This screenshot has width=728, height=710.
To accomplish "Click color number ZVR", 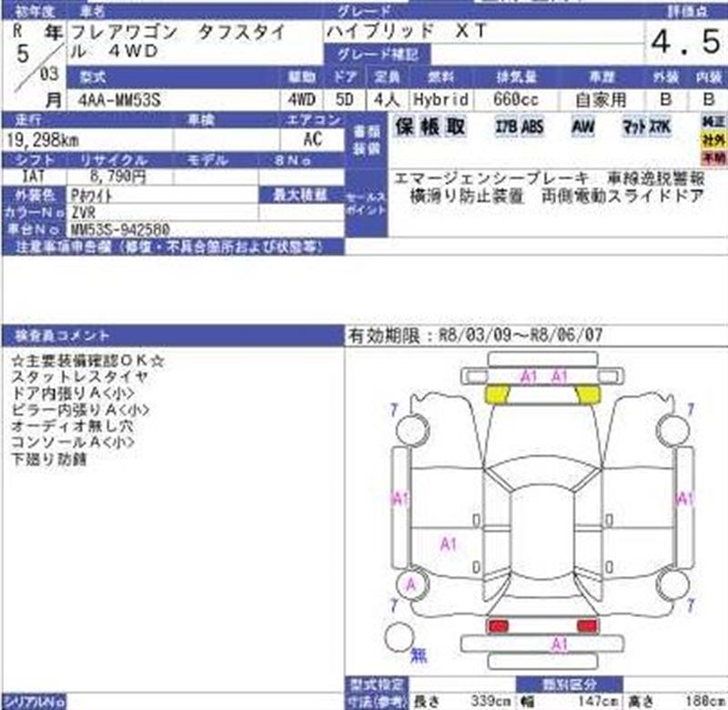I will click(x=84, y=213).
